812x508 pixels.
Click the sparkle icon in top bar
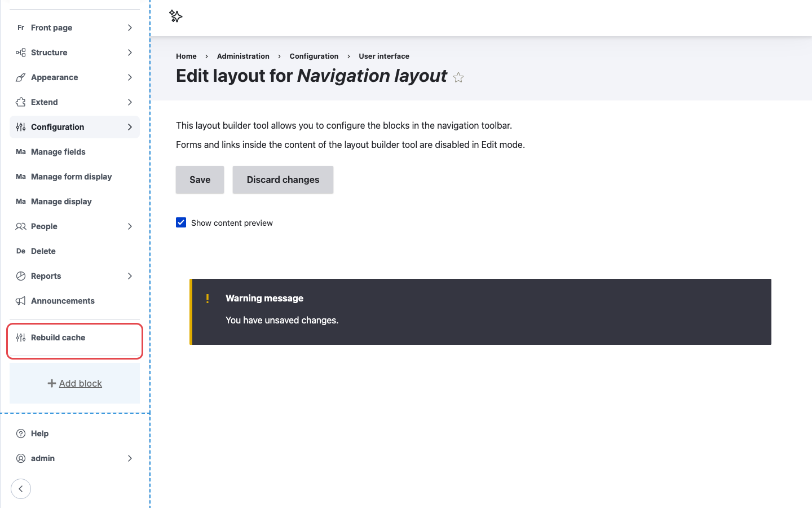pyautogui.click(x=176, y=16)
